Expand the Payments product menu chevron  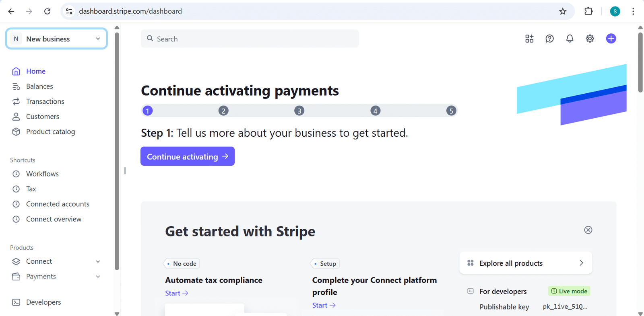point(98,277)
